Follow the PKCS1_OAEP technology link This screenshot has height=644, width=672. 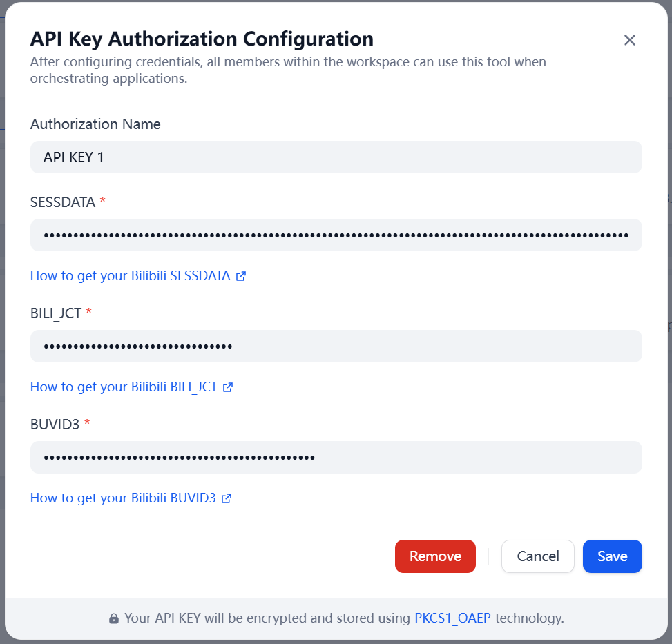click(452, 618)
